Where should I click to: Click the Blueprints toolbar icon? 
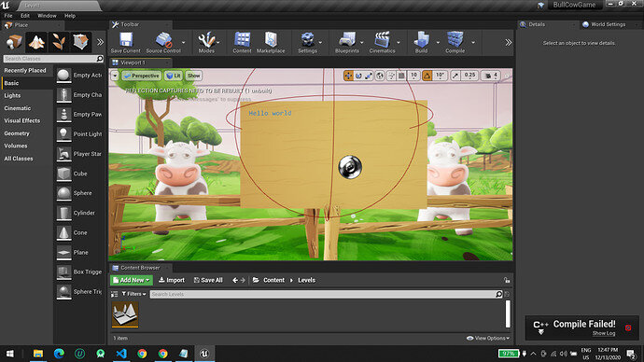pos(347,43)
